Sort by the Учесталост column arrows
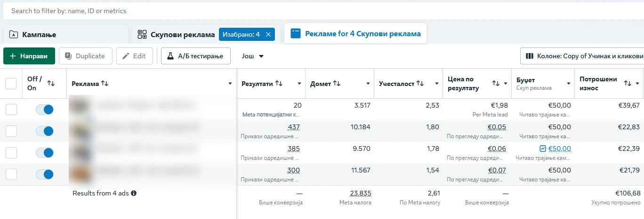The width and height of the screenshot is (644, 219). 420,84
